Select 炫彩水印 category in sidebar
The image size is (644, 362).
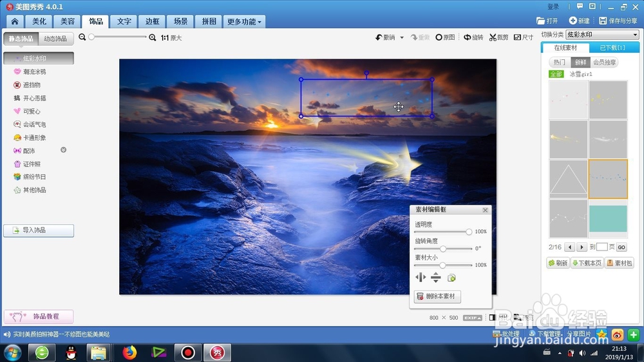39,59
